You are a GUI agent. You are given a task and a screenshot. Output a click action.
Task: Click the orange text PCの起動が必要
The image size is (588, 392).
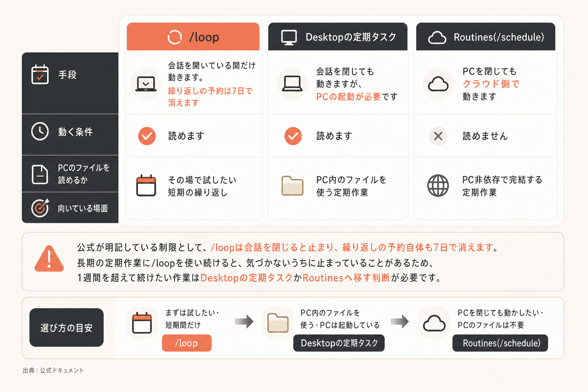click(x=348, y=97)
